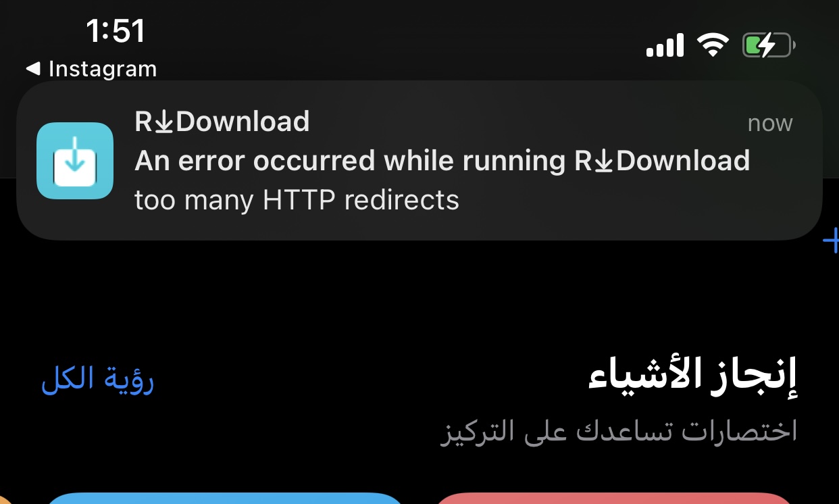839x504 pixels.
Task: Add a new shortcut with the blue plus icon
Action: [831, 240]
